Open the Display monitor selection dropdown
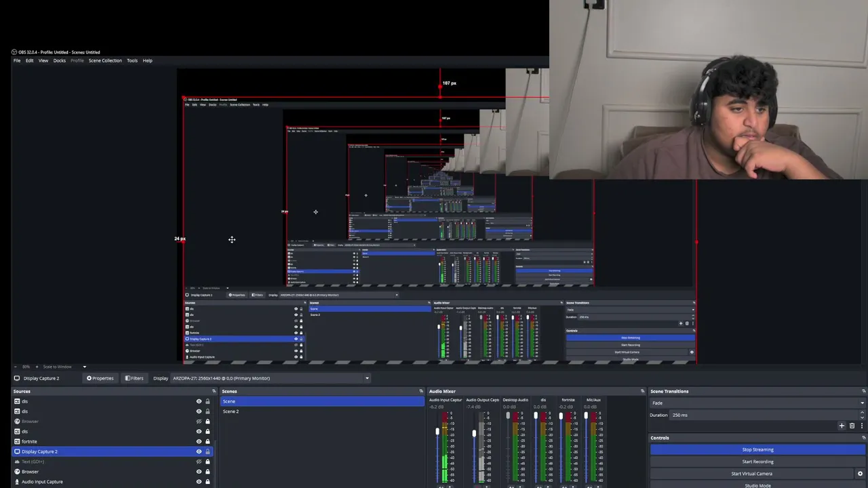The width and height of the screenshot is (868, 488). coord(271,378)
